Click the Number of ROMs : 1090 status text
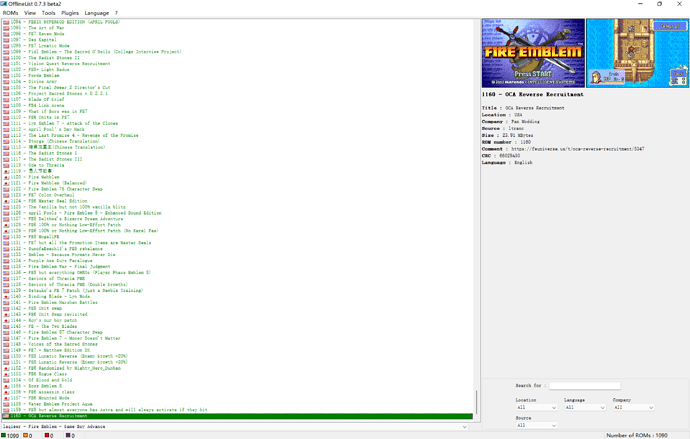The width and height of the screenshot is (690, 439). coord(637,435)
